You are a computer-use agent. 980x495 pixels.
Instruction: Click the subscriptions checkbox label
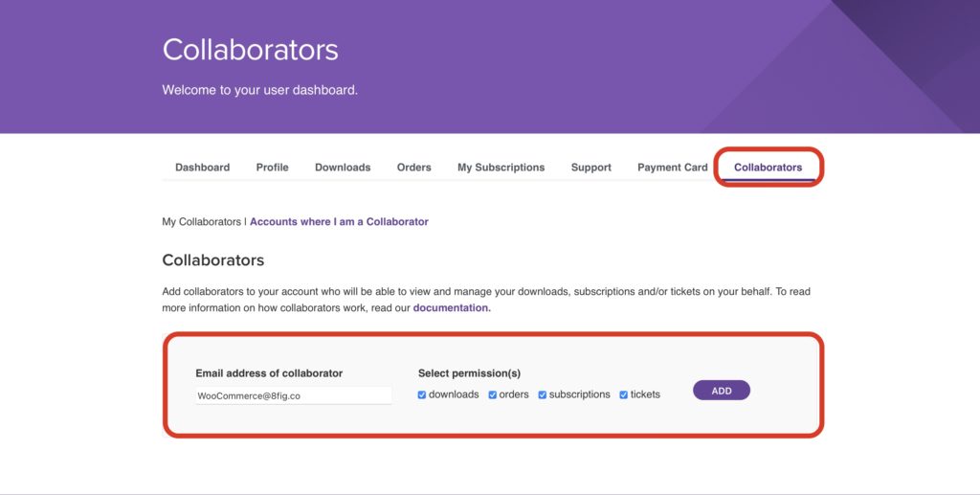pos(579,395)
